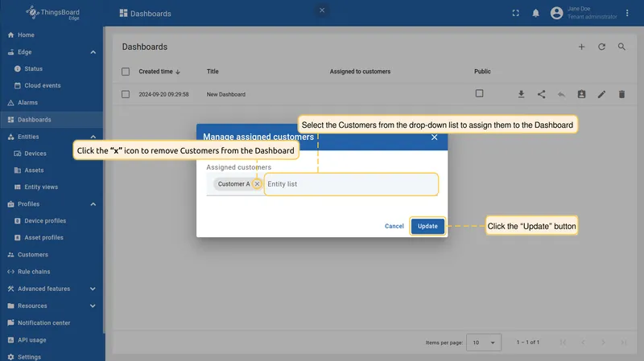Collapse the Entities sidebar section
This screenshot has width=644, height=361.
tap(93, 137)
